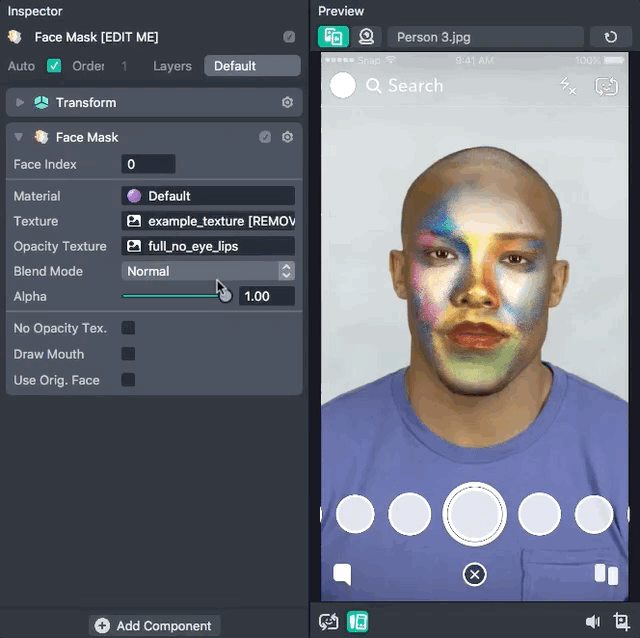Mute preview audio with the speaker icon
The image size is (640, 638).
coord(594,621)
